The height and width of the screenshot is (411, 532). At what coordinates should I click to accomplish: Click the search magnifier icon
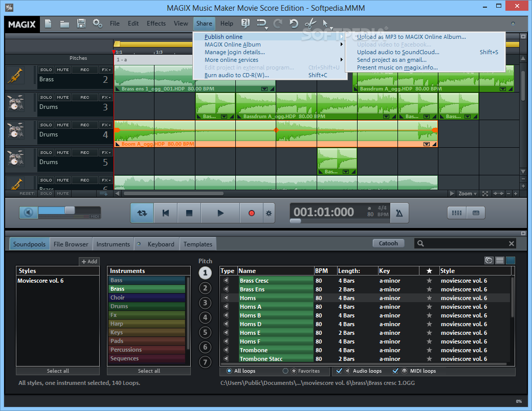coord(420,243)
